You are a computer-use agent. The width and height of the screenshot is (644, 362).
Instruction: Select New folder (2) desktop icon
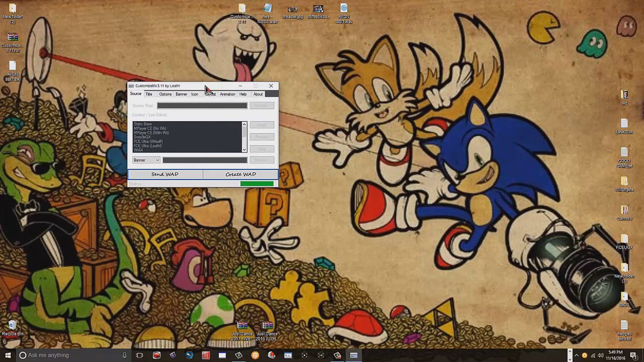pyautogui.click(x=13, y=14)
